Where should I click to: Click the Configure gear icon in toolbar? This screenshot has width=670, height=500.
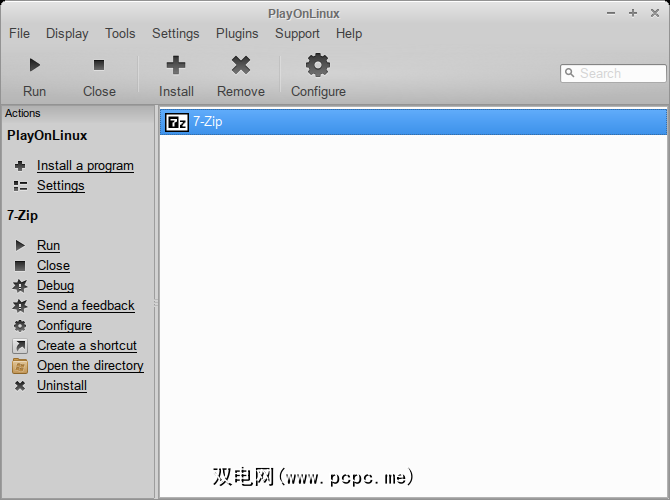click(x=318, y=65)
